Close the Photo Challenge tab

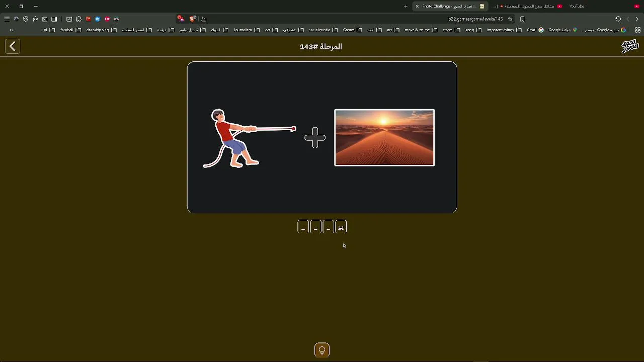(417, 7)
